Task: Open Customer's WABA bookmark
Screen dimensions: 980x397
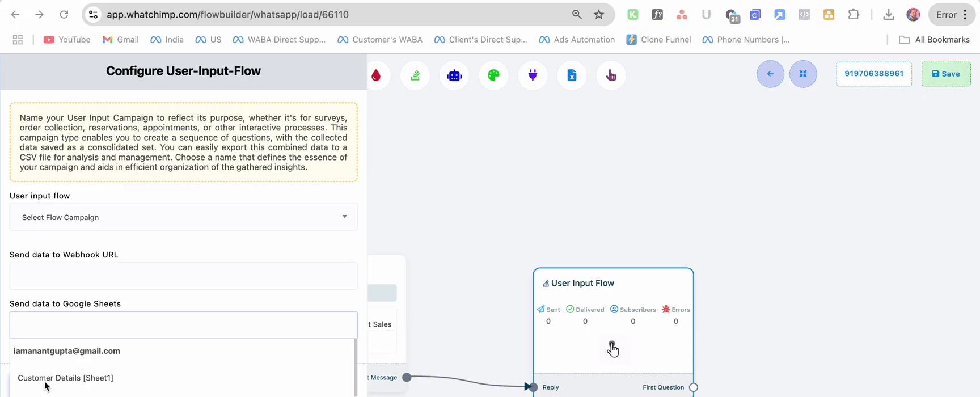Action: [x=379, y=40]
